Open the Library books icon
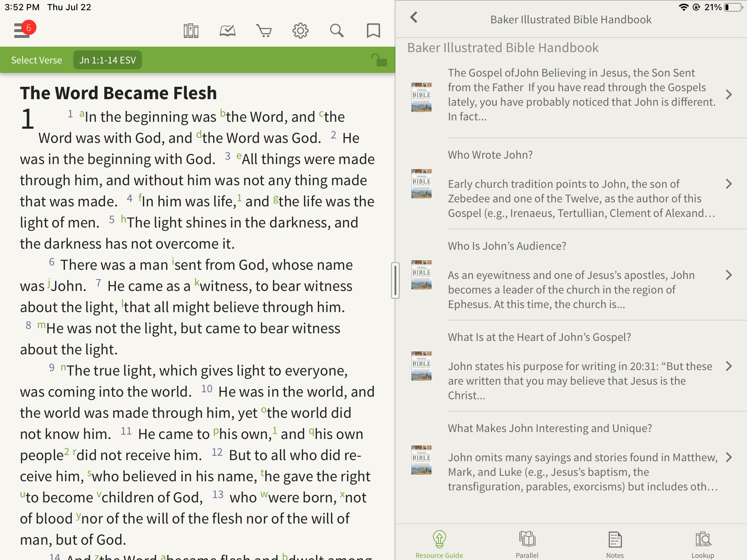Viewport: 747px width, 560px height. 191,31
